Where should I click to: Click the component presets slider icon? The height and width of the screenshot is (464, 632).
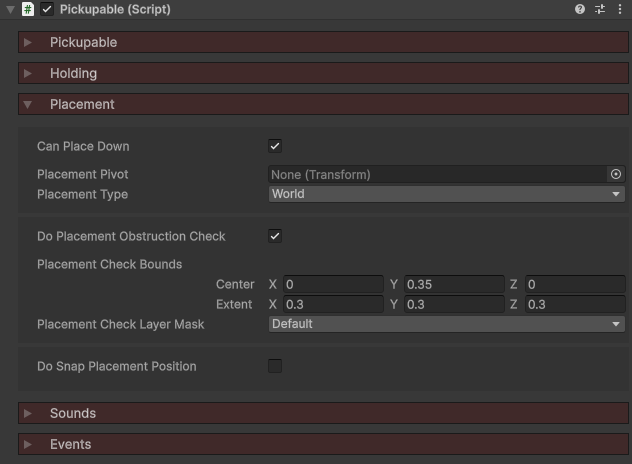pyautogui.click(x=600, y=9)
